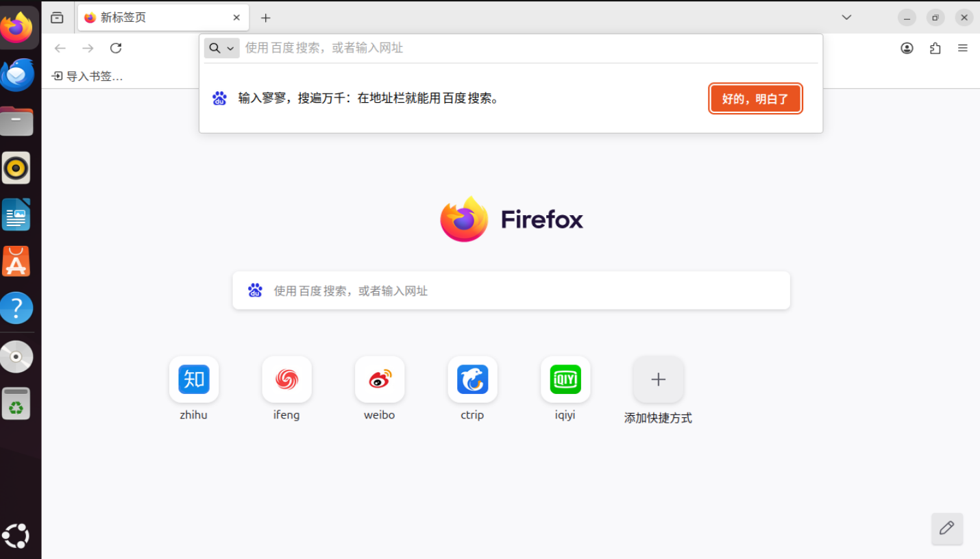Click the ifeng shortcut icon

pyautogui.click(x=286, y=379)
